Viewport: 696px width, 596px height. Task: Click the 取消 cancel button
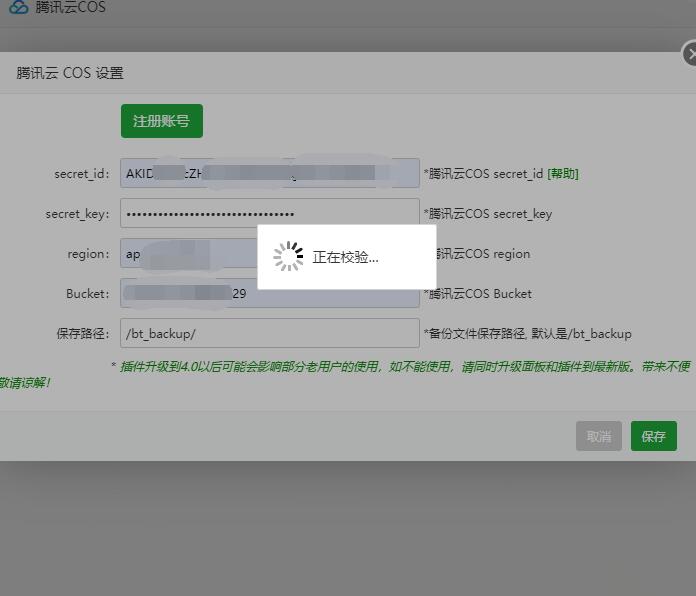[x=599, y=436]
